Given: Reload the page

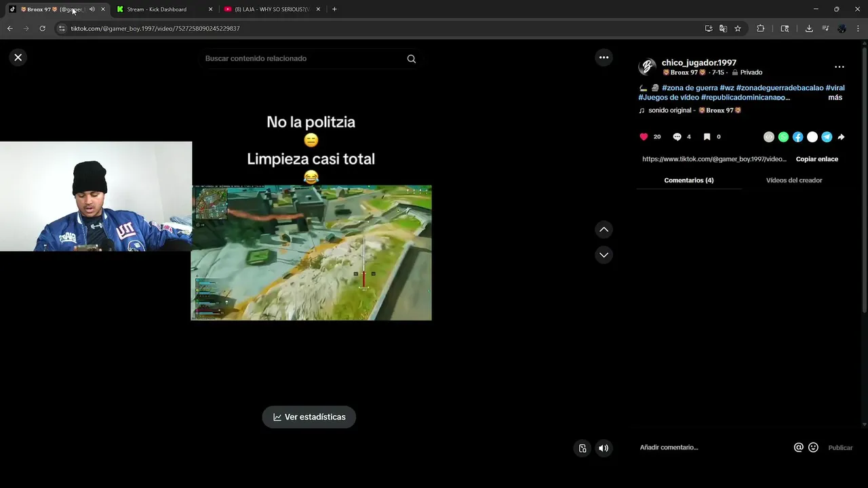Looking at the screenshot, I should (42, 28).
